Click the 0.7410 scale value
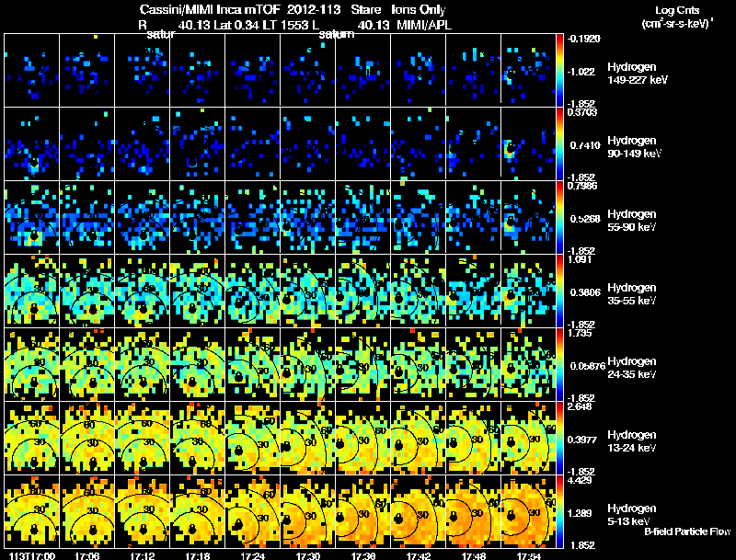This screenshot has width=736, height=560. click(585, 145)
